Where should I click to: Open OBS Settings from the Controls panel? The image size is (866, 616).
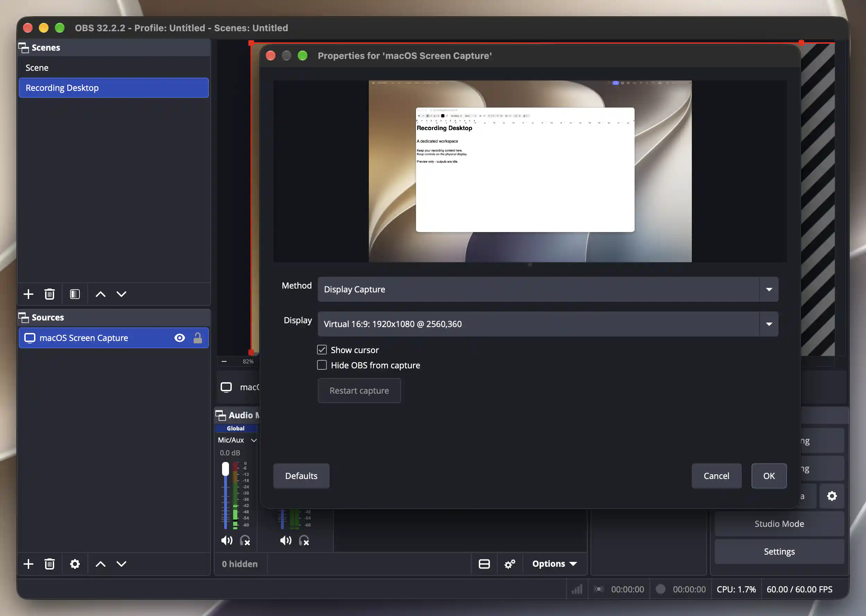pyautogui.click(x=779, y=551)
